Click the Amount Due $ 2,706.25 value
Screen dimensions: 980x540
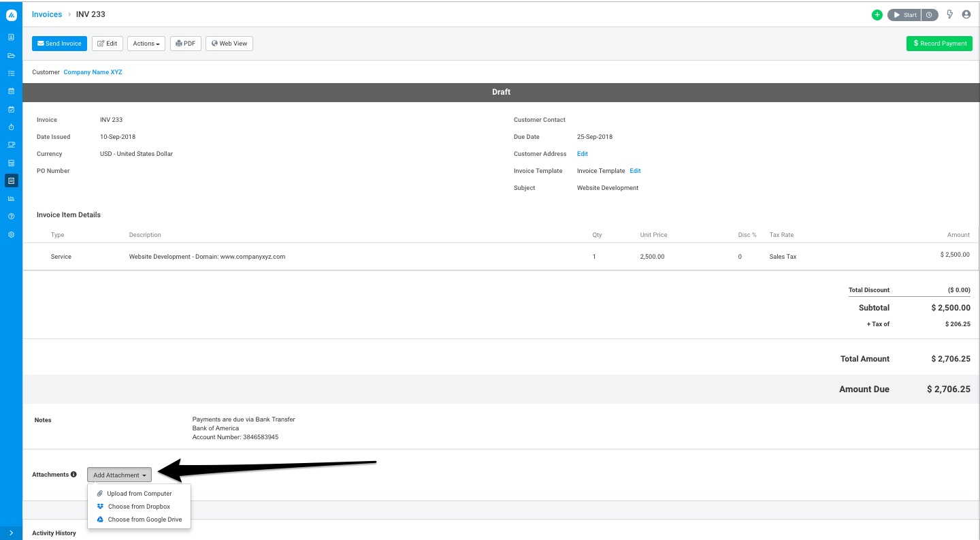coord(949,390)
